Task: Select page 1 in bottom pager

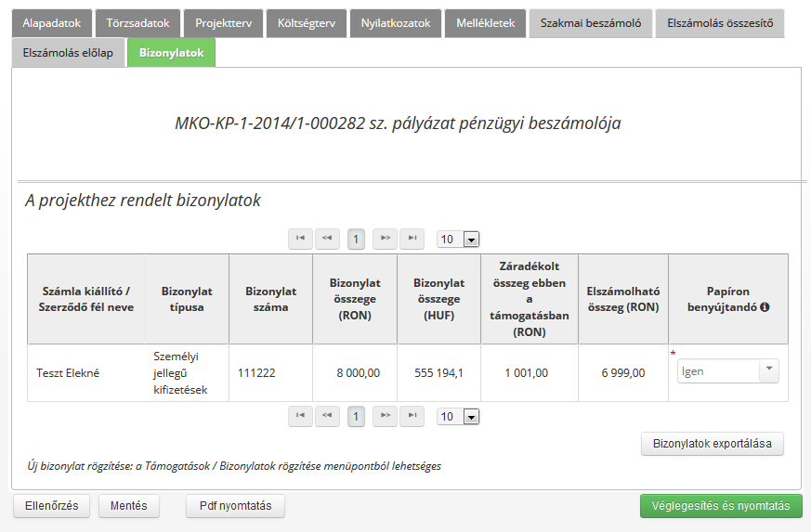Action: pos(356,417)
